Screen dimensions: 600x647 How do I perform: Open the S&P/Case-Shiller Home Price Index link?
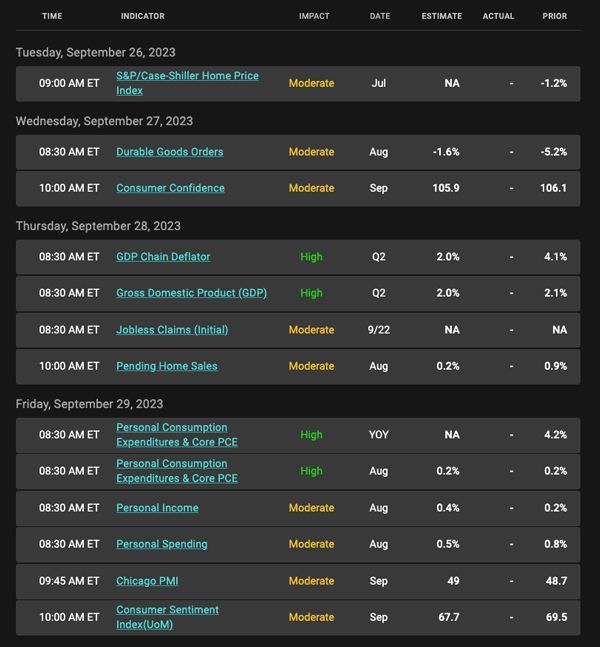click(x=187, y=83)
